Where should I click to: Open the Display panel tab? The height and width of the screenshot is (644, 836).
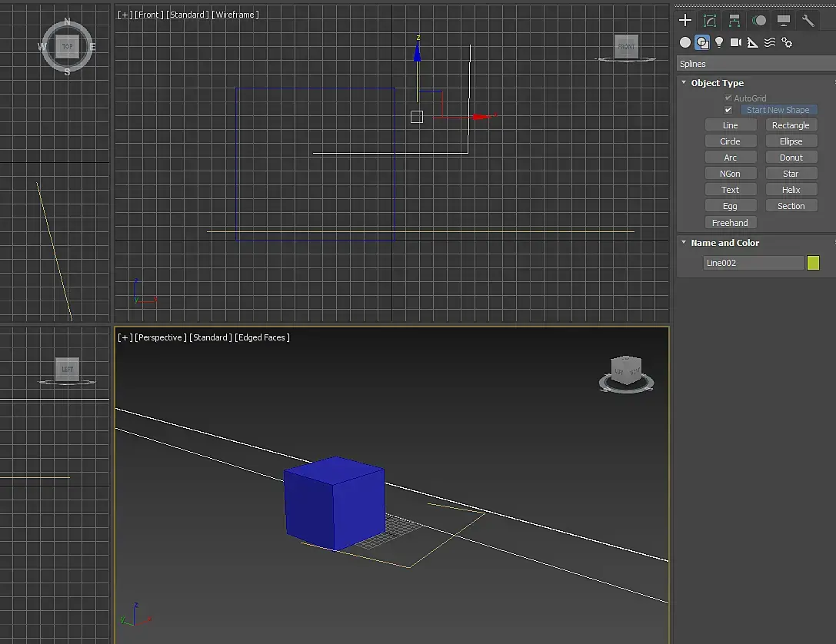point(783,20)
